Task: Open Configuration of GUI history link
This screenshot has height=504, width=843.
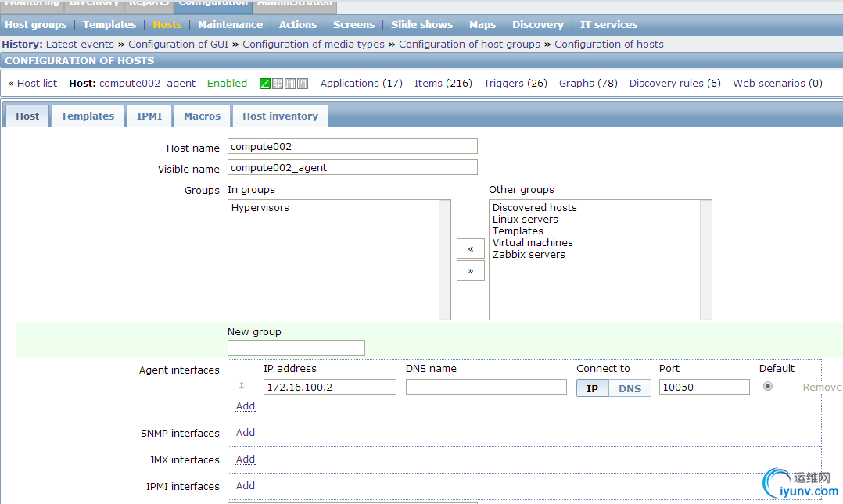Action: point(178,44)
